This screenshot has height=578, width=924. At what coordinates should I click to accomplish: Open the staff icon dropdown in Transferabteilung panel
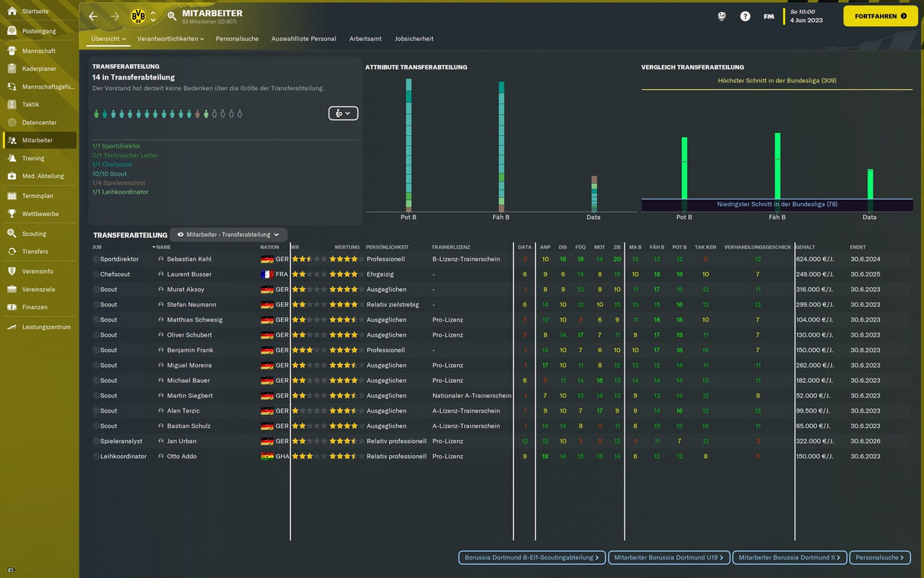(x=343, y=113)
